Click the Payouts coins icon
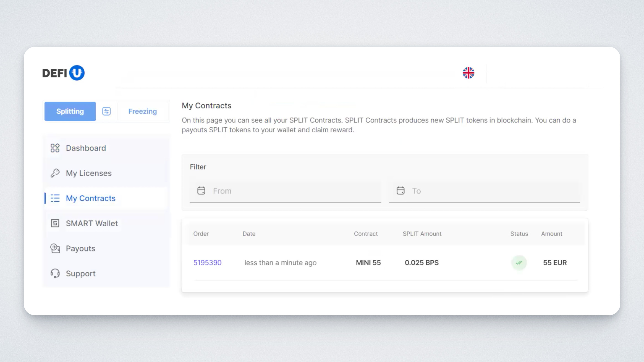The height and width of the screenshot is (362, 644). click(55, 248)
